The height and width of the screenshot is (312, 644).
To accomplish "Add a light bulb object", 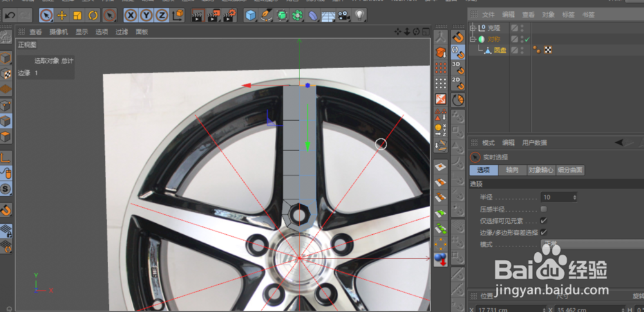I will pyautogui.click(x=359, y=15).
